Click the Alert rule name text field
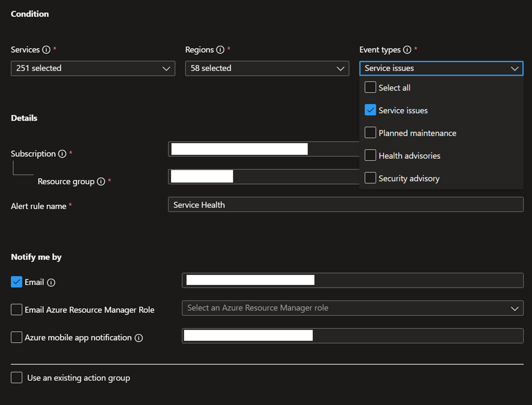Screen dimensions: 532x405 tap(345, 205)
